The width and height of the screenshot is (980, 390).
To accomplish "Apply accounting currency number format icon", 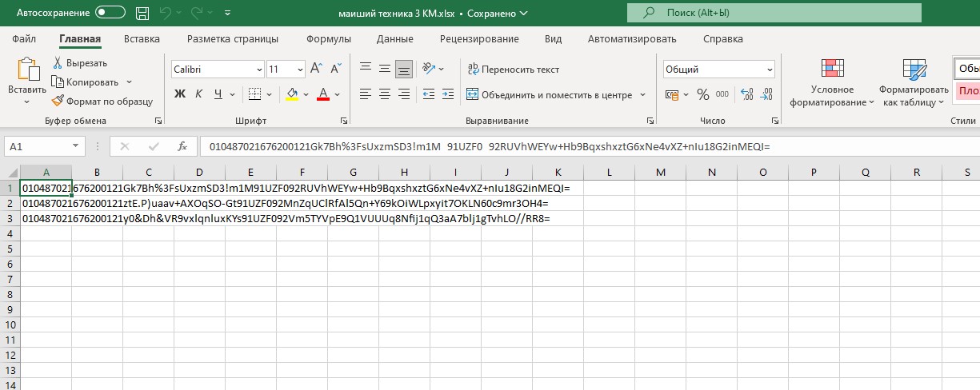I will tap(672, 94).
